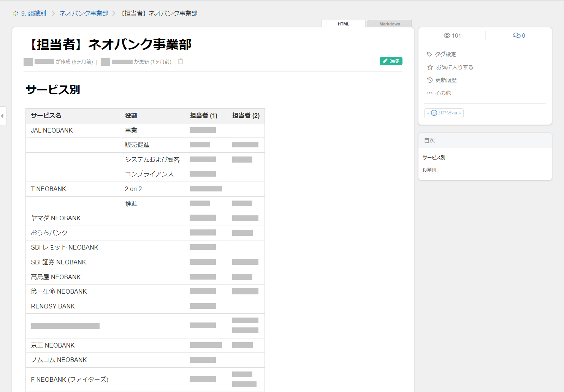Click the コンプライアンス role cell
This screenshot has width=564, height=392.
[152, 174]
